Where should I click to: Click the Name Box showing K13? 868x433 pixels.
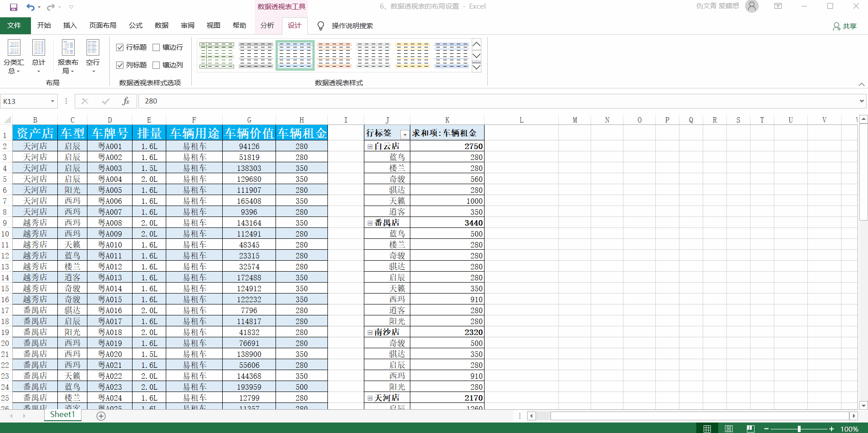[x=25, y=101]
